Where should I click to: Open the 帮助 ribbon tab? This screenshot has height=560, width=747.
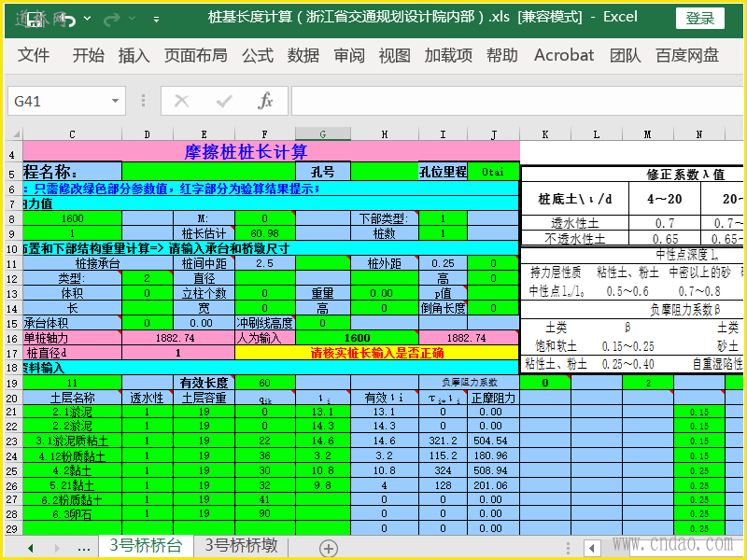[502, 55]
